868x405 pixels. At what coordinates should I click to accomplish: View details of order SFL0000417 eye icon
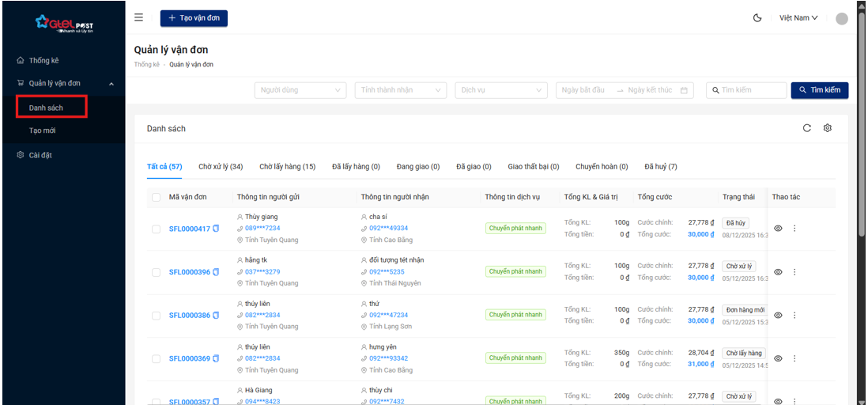coord(778,229)
